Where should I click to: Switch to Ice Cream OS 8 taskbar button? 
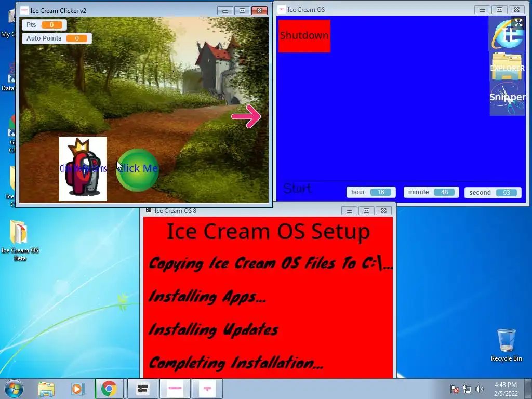pyautogui.click(x=142, y=389)
